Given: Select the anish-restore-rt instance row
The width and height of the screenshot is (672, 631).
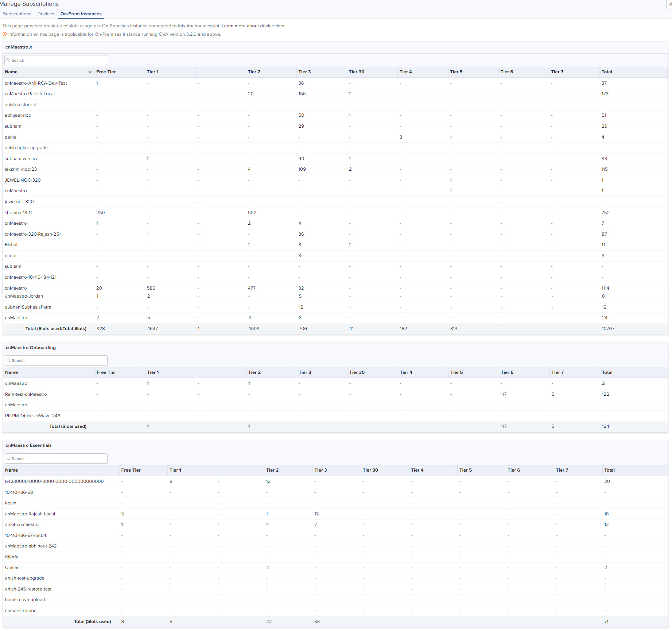Looking at the screenshot, I should tap(335, 105).
